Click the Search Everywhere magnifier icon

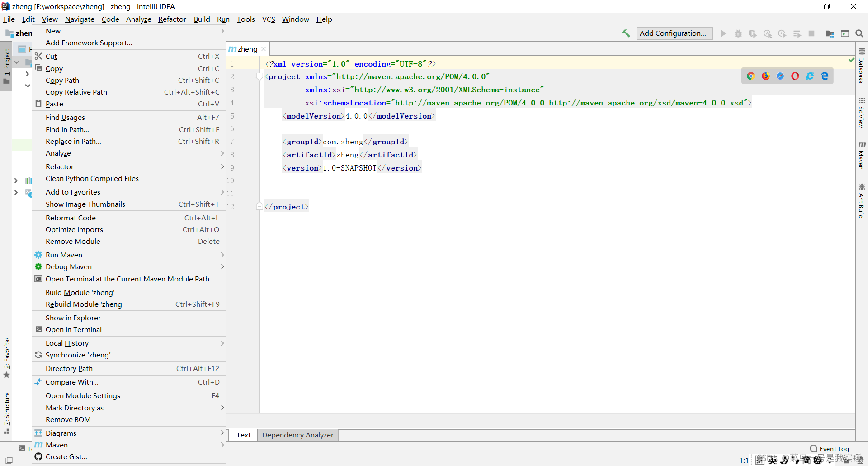pos(859,33)
